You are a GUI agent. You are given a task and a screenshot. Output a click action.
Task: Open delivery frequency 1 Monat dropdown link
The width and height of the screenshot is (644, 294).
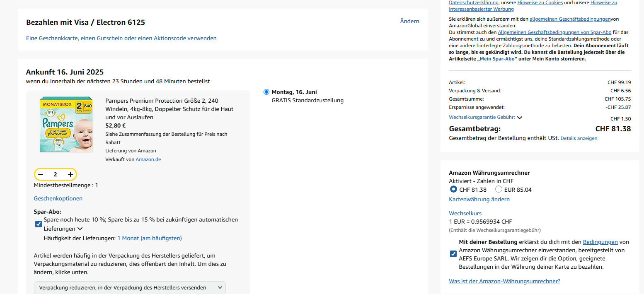pyautogui.click(x=149, y=238)
